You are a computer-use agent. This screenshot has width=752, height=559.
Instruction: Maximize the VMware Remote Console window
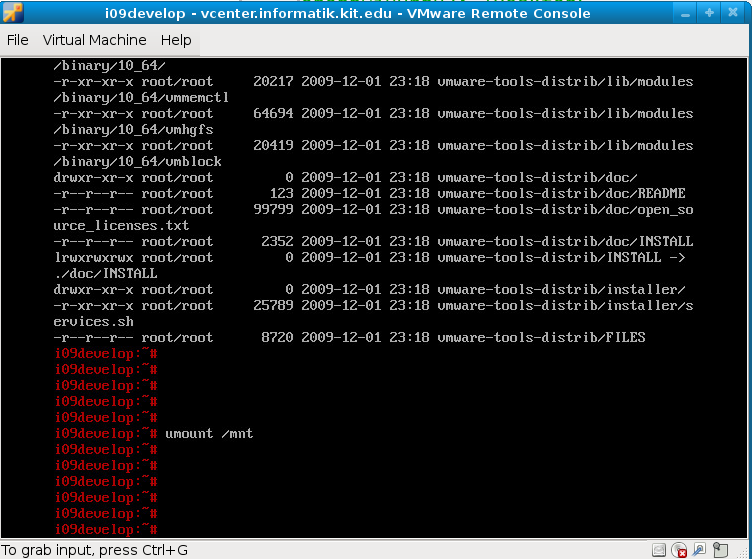click(x=710, y=13)
